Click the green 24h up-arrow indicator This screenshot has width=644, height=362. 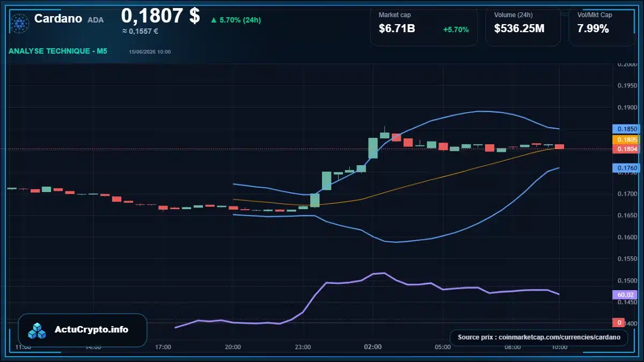tap(214, 20)
